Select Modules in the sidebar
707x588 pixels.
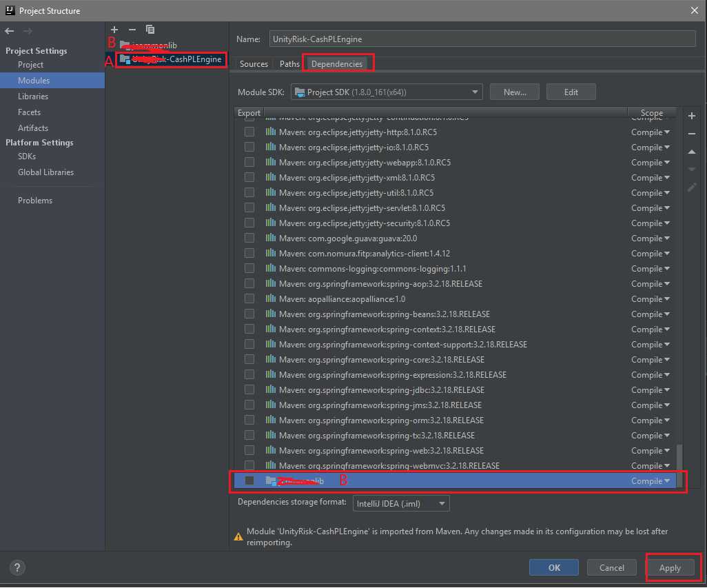pos(52,80)
